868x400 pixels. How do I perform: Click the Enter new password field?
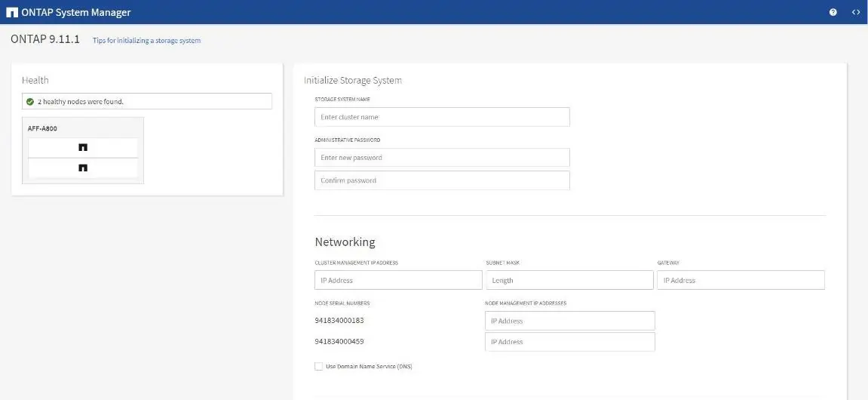442,157
